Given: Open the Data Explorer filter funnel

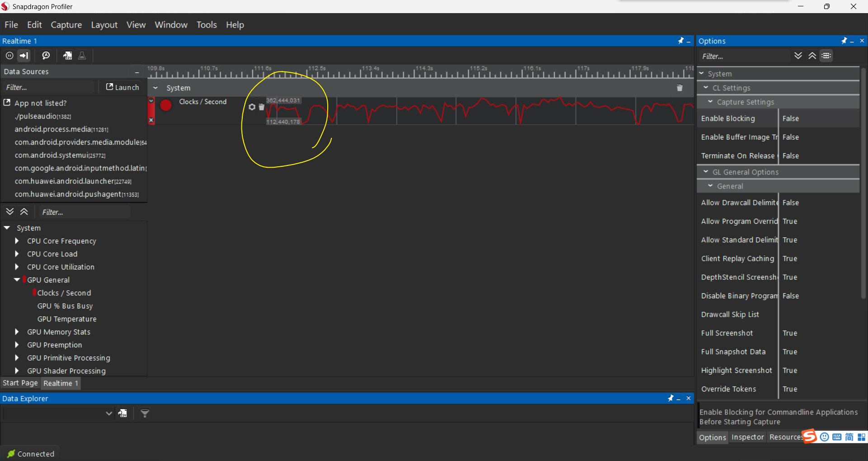Looking at the screenshot, I should pyautogui.click(x=145, y=413).
